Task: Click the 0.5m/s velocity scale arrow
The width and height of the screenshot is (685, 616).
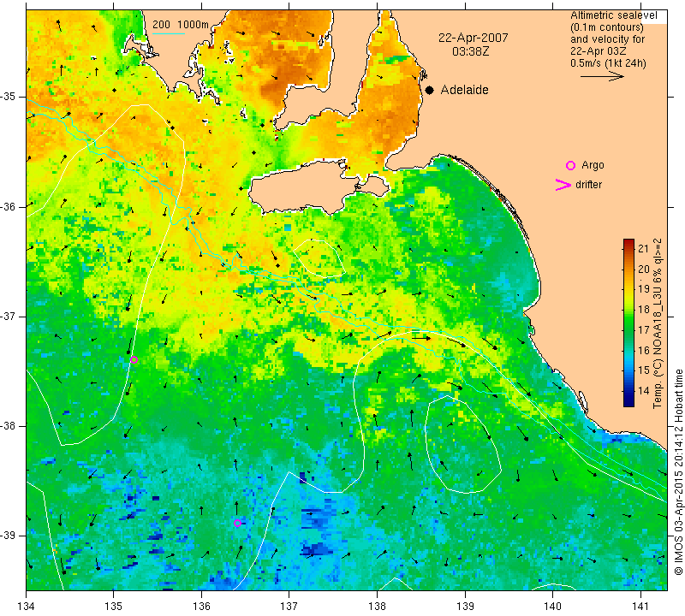Action: [x=602, y=76]
